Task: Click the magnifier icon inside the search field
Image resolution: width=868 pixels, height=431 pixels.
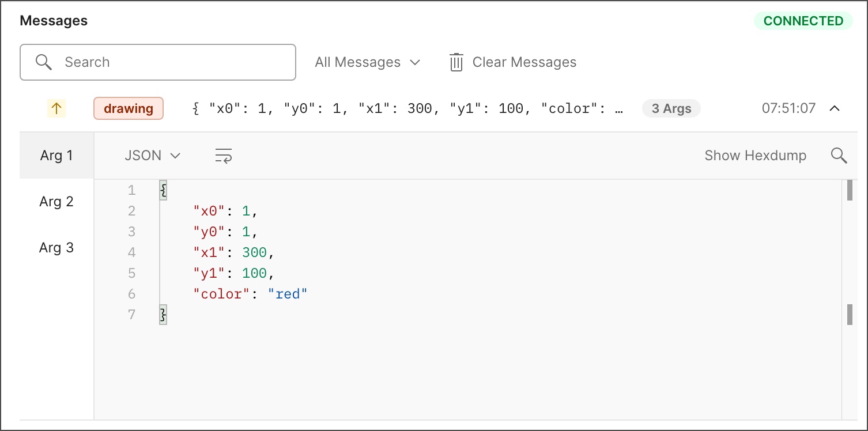Action: click(x=44, y=62)
